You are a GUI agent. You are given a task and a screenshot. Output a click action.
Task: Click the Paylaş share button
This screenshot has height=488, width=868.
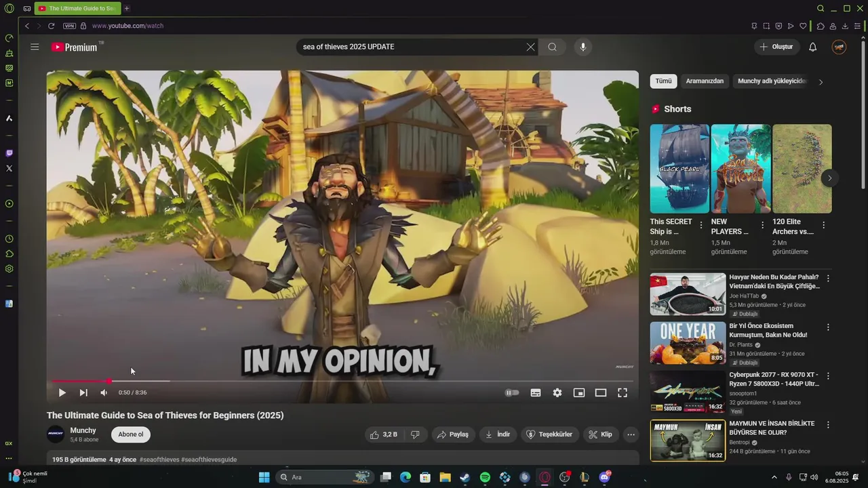click(453, 434)
